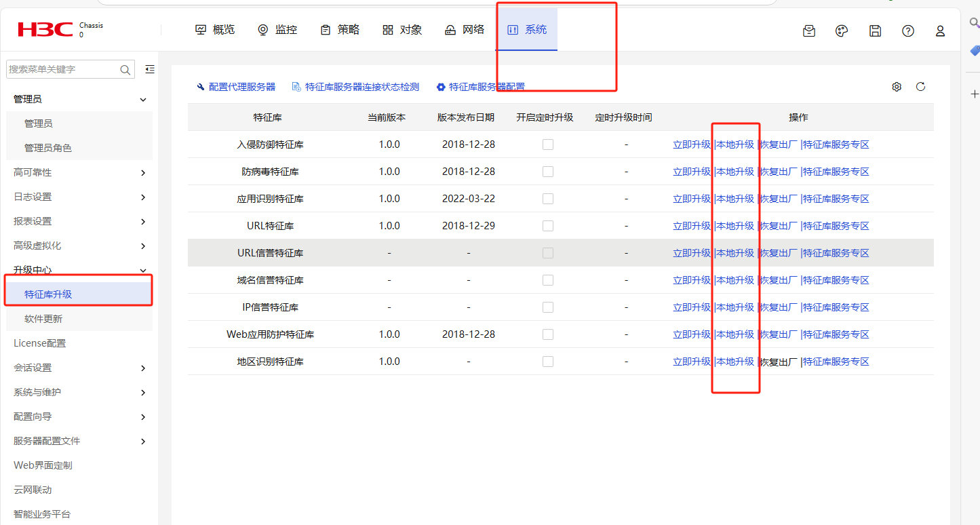Open the user account icon

tap(940, 31)
